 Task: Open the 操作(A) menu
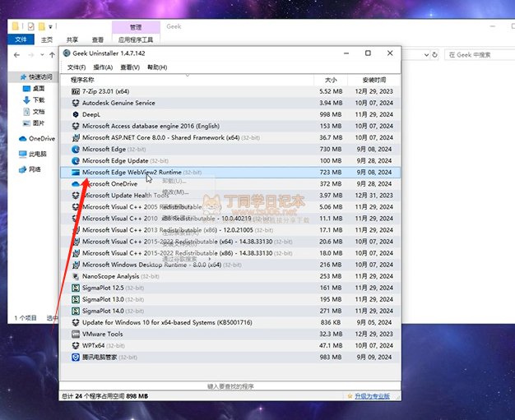coord(103,67)
